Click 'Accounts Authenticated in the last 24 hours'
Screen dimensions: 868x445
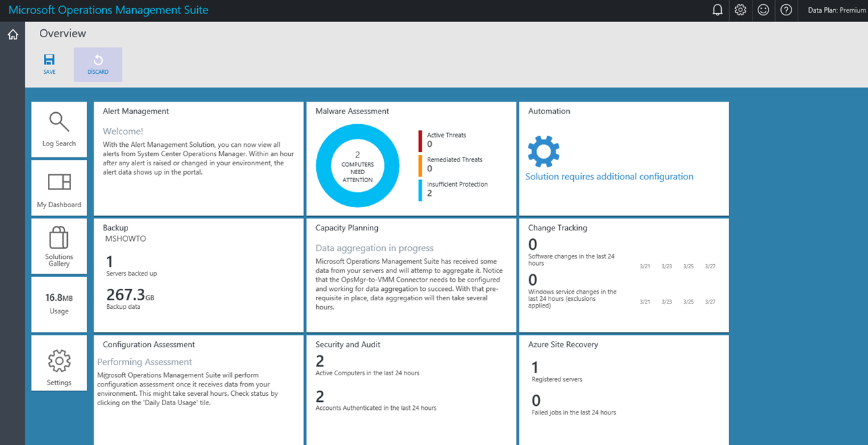(376, 408)
